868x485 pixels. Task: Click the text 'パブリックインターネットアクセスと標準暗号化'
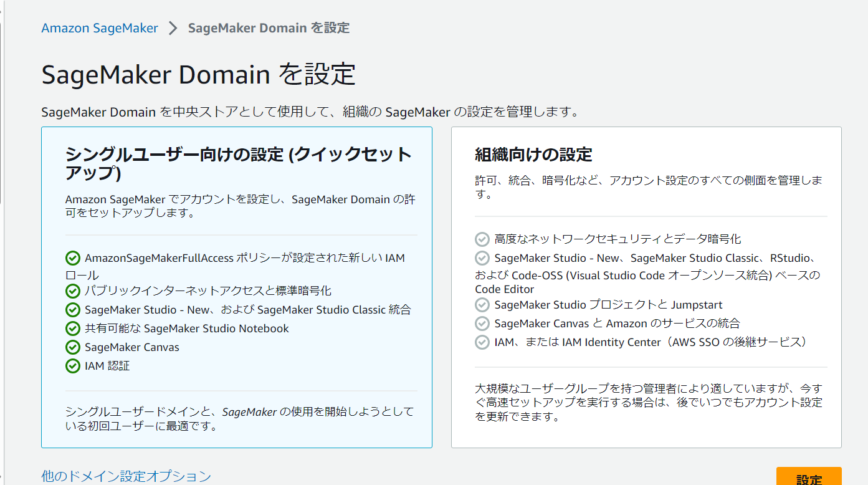point(208,291)
